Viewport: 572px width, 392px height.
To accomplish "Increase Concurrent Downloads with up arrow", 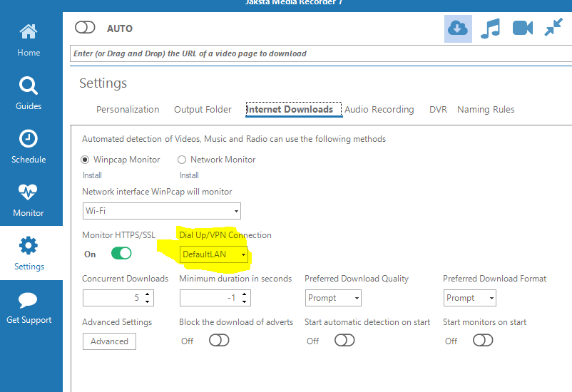I will point(148,294).
